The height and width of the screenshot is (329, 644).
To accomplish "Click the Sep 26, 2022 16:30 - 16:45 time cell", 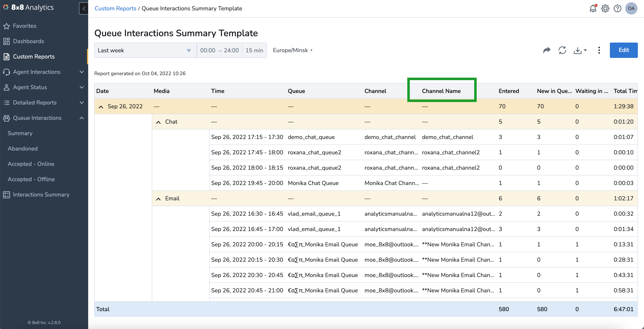I will tap(247, 214).
